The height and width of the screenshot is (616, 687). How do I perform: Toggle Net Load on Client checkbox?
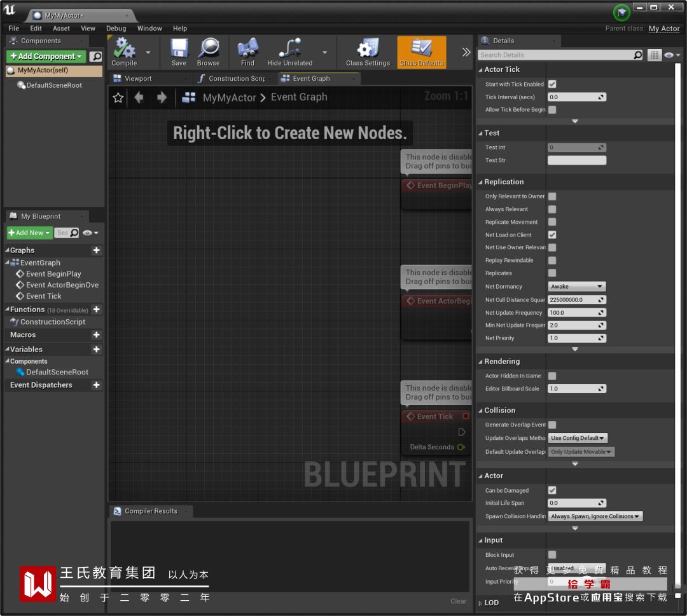point(552,235)
